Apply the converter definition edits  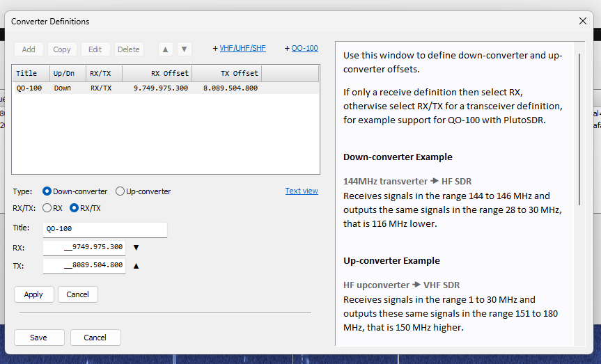[x=33, y=294]
